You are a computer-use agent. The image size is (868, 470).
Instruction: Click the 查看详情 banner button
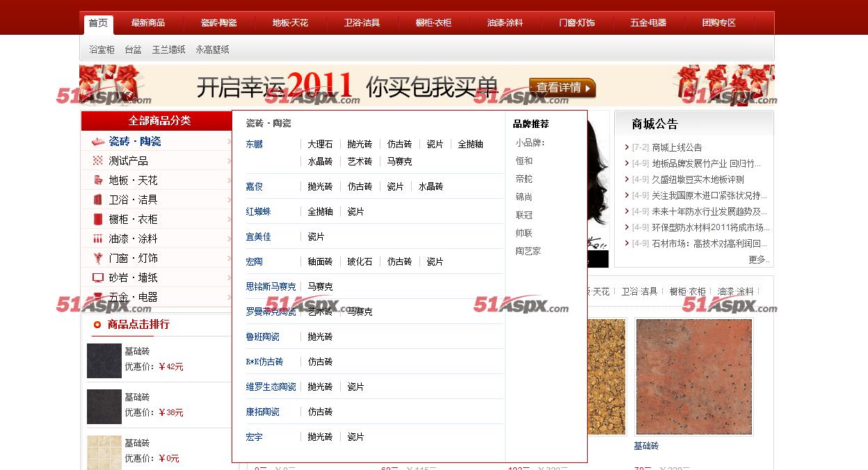coord(563,88)
